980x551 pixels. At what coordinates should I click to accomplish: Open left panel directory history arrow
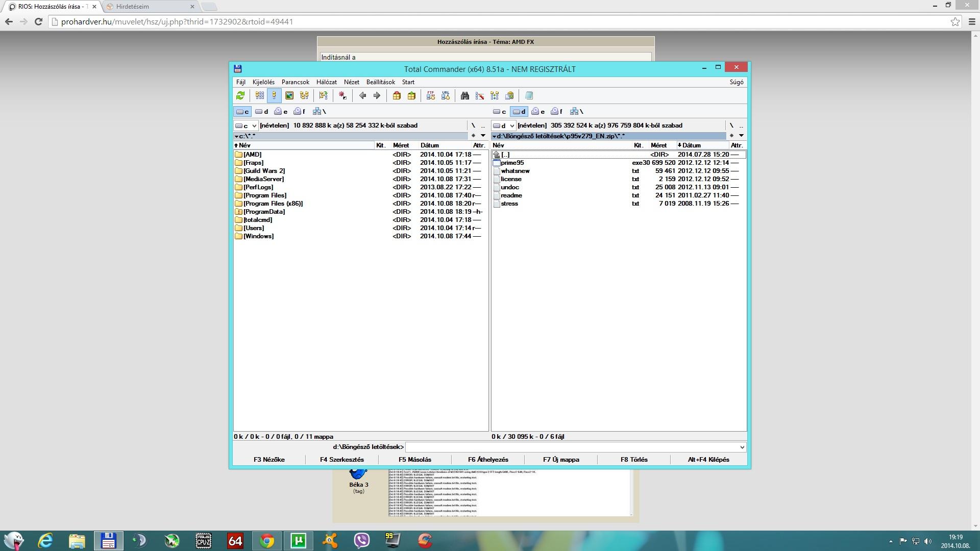click(x=483, y=136)
